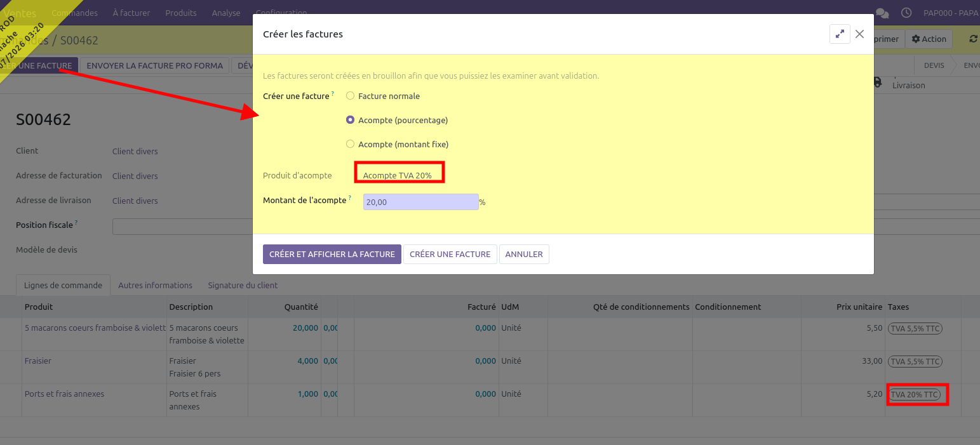
Task: Click the Fraisier 6 pers description
Action: coord(195,373)
